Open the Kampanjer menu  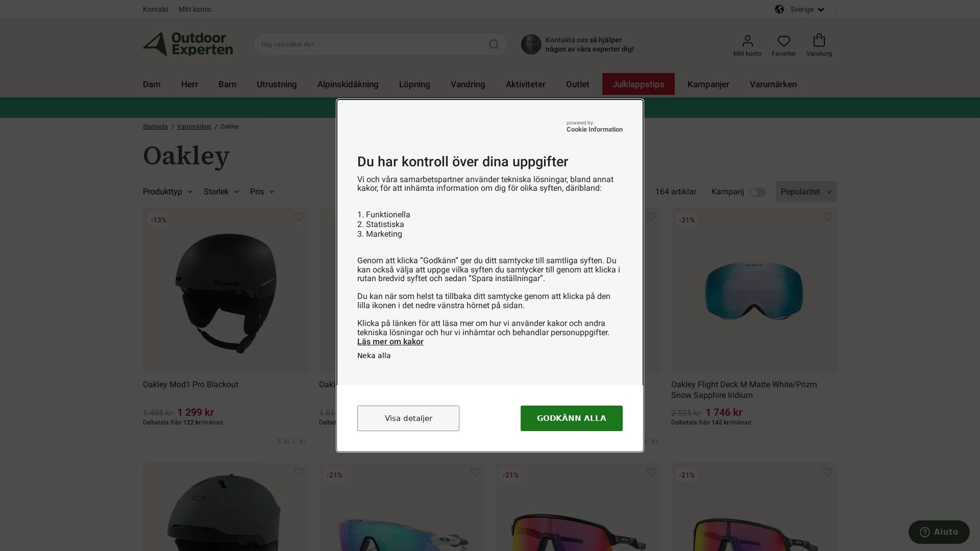tap(708, 84)
